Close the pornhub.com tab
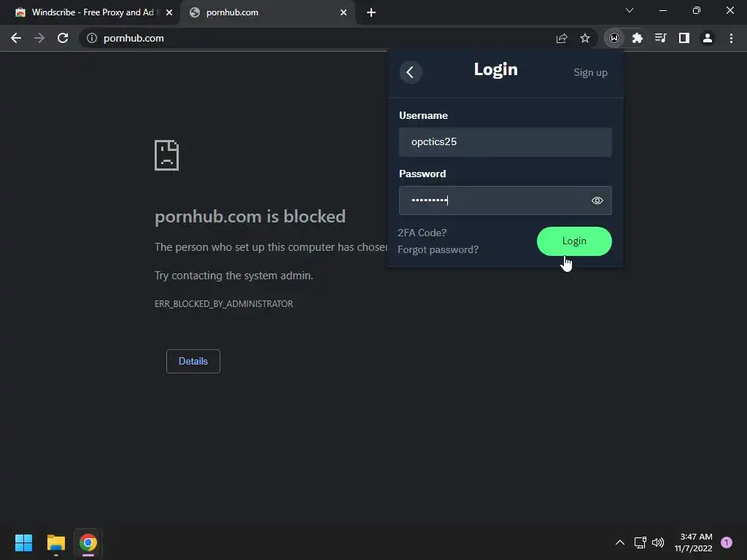 click(x=343, y=12)
